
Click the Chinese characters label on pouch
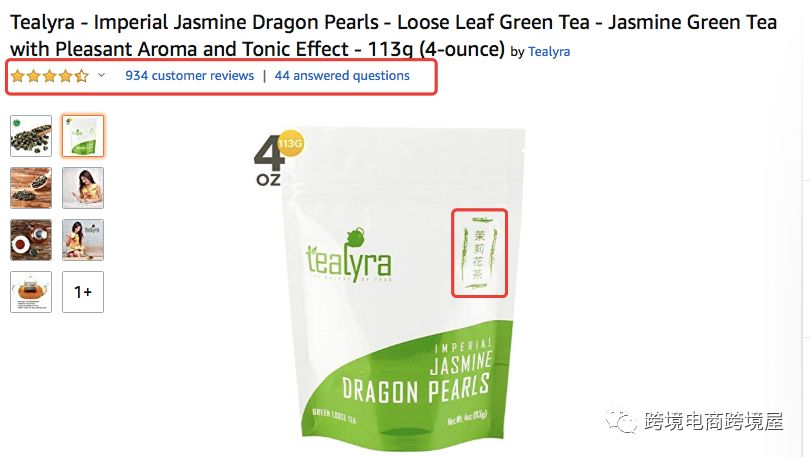click(479, 253)
